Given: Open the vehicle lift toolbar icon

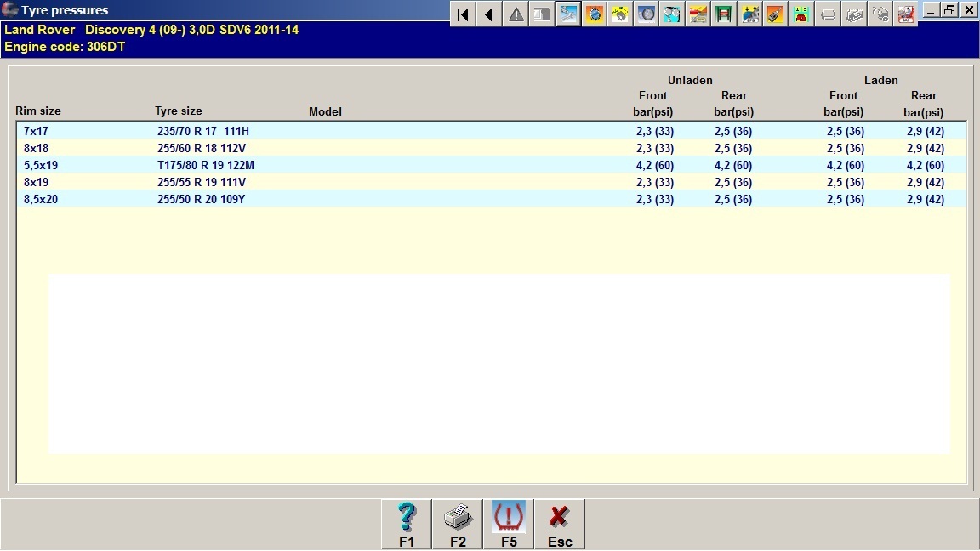Looking at the screenshot, I should click(x=724, y=14).
